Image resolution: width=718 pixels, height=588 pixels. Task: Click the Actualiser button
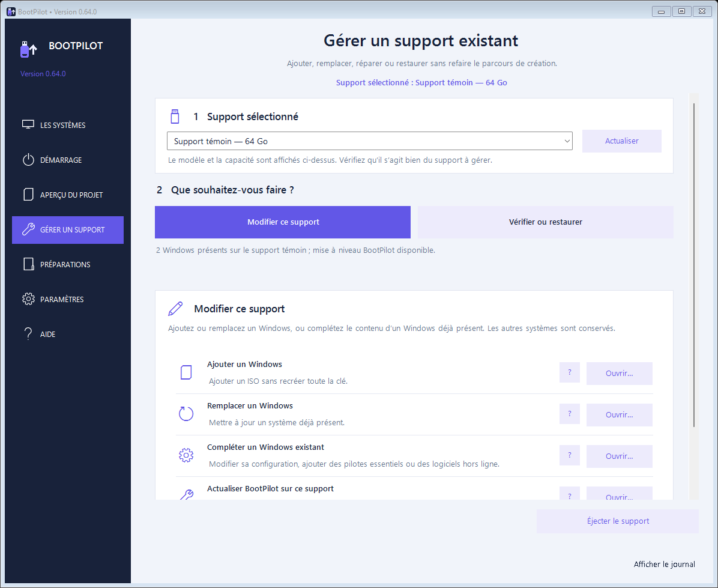pyautogui.click(x=621, y=141)
